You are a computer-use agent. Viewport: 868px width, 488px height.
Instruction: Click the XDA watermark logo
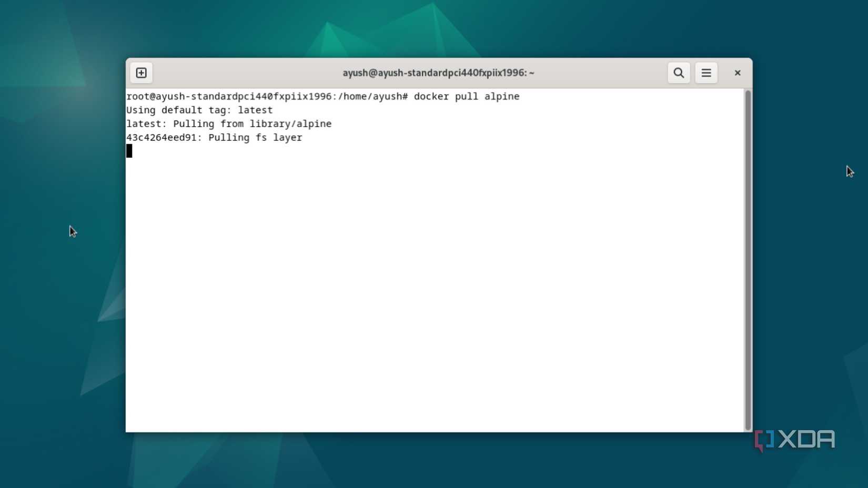[793, 439]
